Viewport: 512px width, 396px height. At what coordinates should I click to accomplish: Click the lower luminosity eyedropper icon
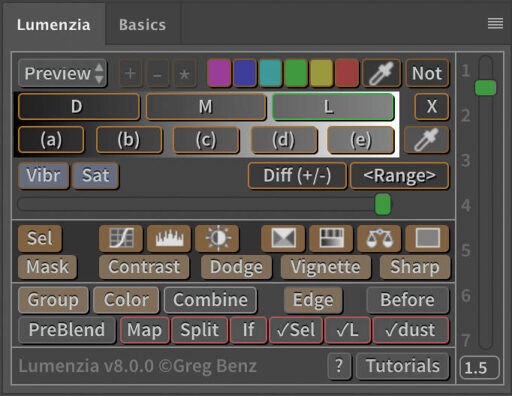pyautogui.click(x=427, y=140)
